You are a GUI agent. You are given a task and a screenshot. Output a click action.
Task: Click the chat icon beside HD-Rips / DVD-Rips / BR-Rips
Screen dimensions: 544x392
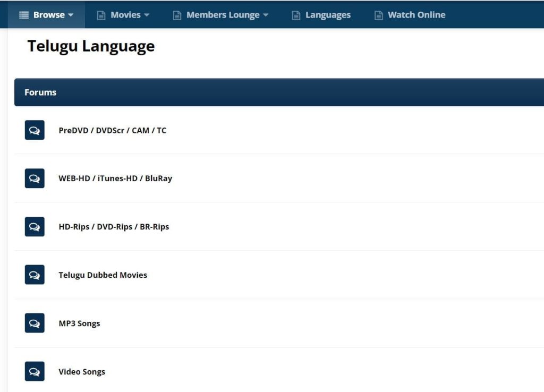click(x=35, y=226)
